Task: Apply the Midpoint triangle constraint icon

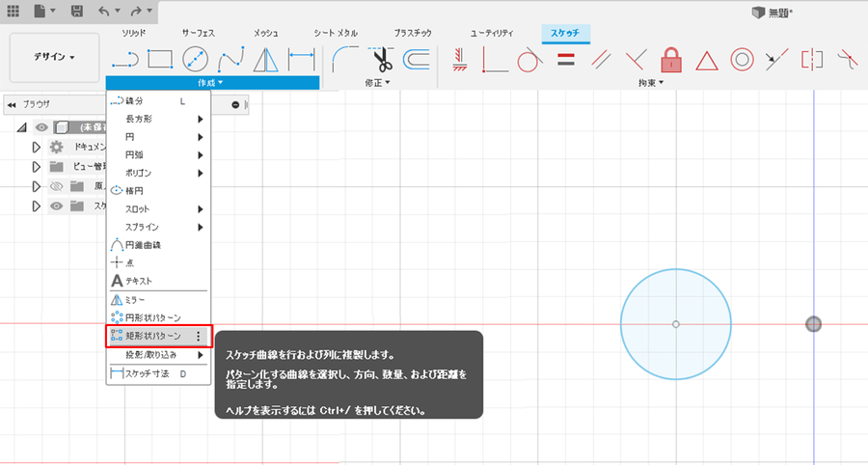Action: click(706, 60)
